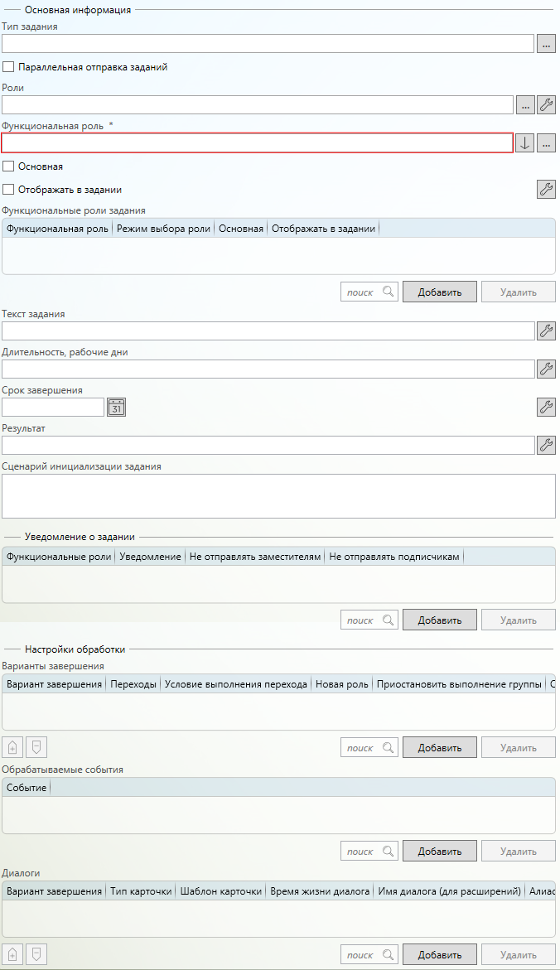The image size is (560, 970).
Task: Click wrench icon for Длительность, рабочие дни
Action: (547, 369)
